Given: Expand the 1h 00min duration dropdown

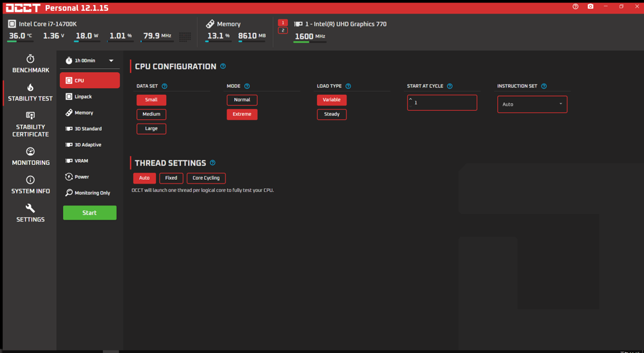Looking at the screenshot, I should coord(90,61).
